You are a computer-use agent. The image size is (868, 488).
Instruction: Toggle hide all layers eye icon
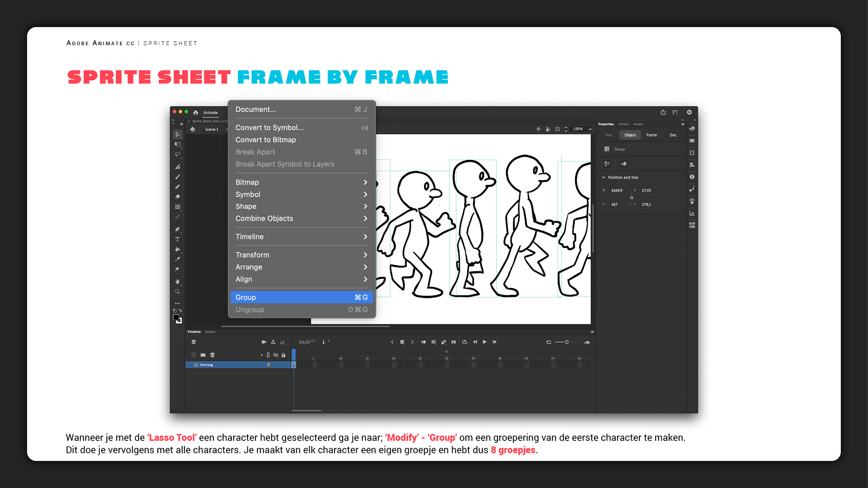[x=276, y=355]
